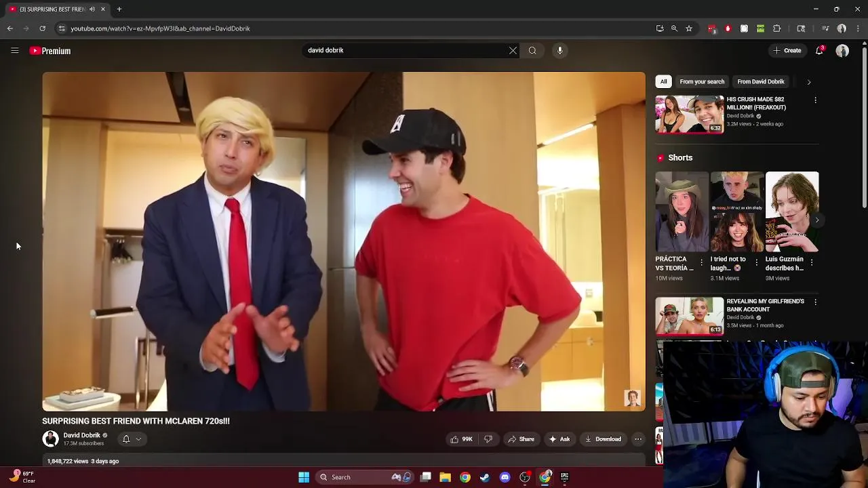This screenshot has height=488, width=868.
Task: Show more Shorts with the arrow
Action: coord(816,220)
